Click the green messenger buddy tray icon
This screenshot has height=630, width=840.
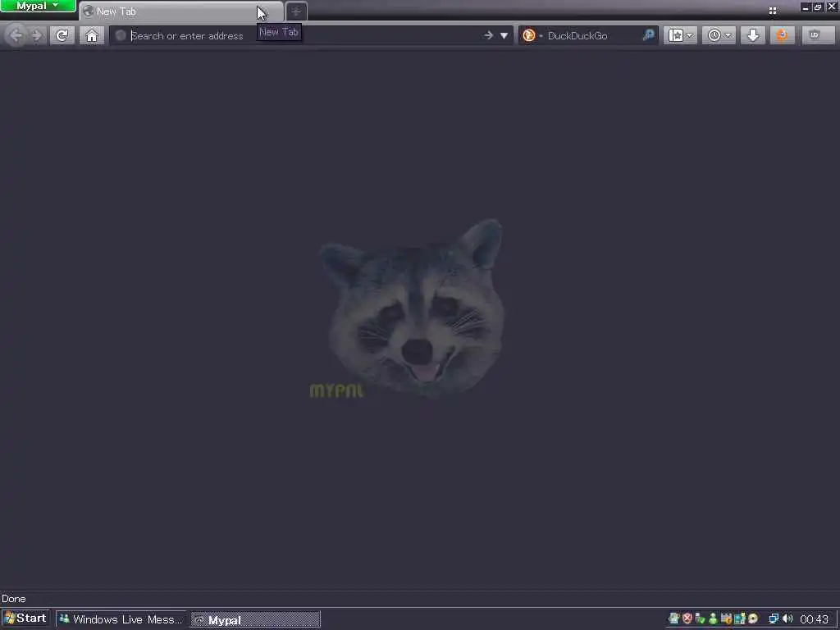pos(714,619)
